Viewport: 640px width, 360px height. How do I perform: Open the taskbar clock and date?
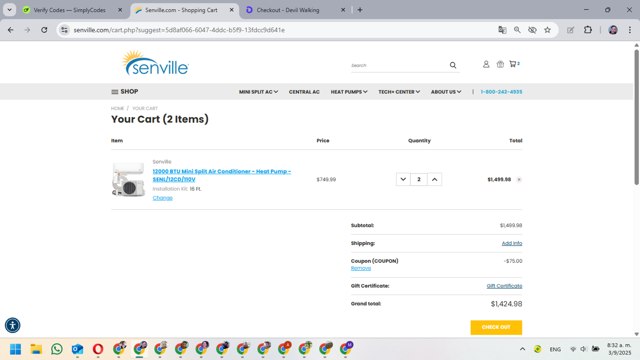[619, 349]
